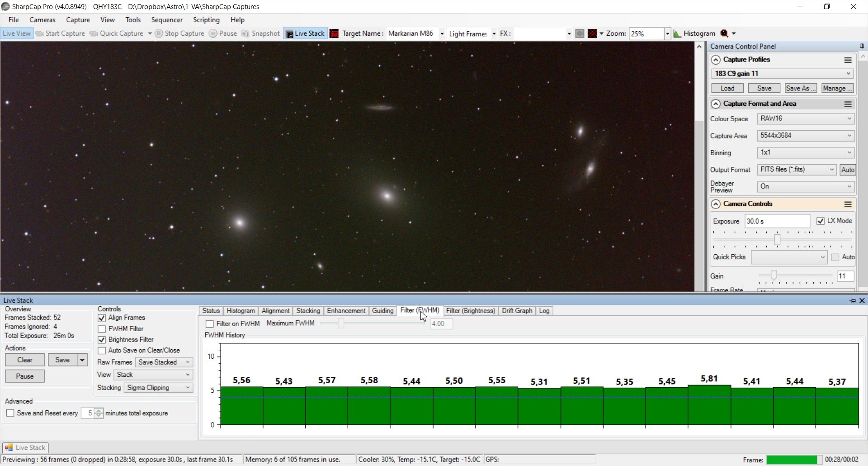Check Filter on FWHM option

(x=210, y=324)
